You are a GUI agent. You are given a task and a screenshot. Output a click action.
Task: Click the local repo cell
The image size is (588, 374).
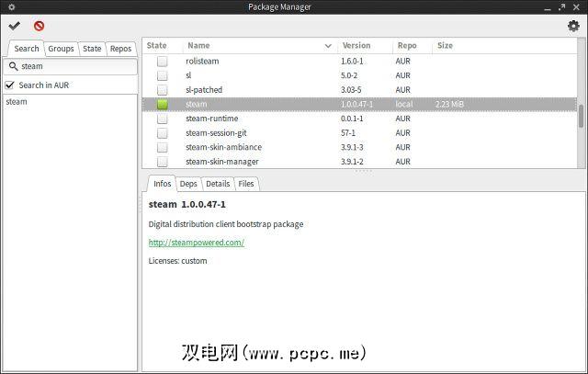tap(404, 104)
